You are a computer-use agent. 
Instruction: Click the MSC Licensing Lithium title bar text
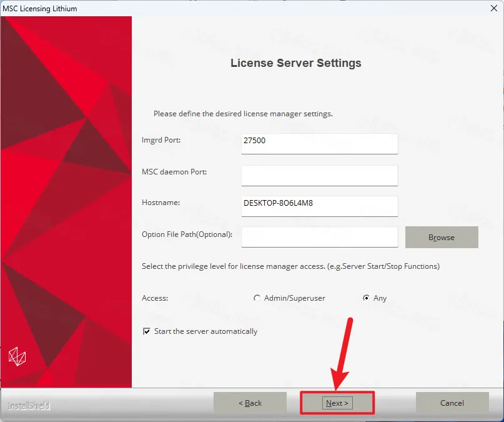pyautogui.click(x=39, y=8)
